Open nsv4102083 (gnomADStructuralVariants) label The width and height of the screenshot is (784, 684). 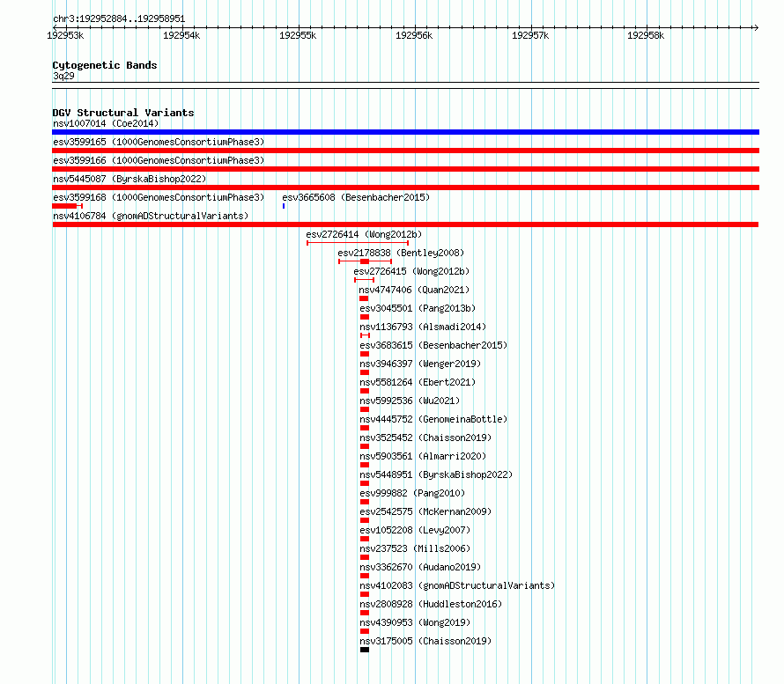pos(457,585)
